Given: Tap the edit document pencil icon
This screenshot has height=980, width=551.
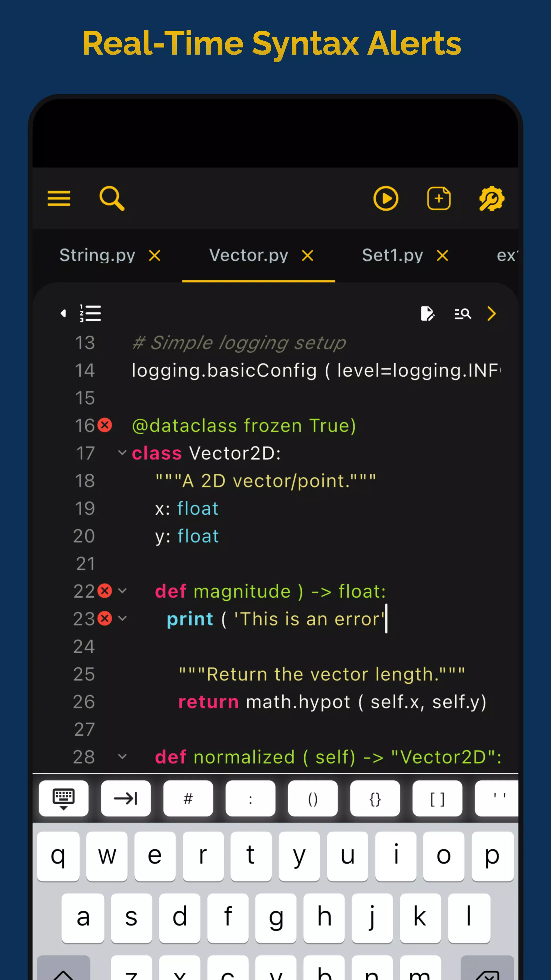Looking at the screenshot, I should click(428, 314).
